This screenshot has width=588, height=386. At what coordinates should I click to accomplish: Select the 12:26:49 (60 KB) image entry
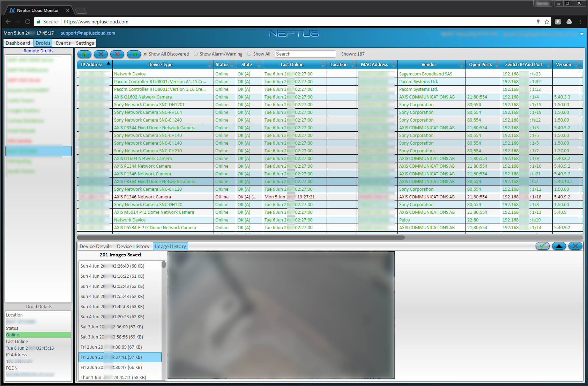tap(120, 266)
